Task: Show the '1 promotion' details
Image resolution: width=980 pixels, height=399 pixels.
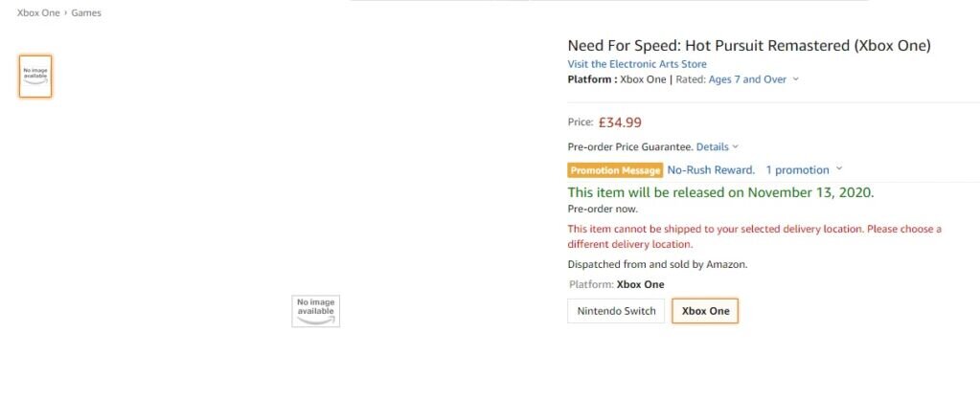Action: click(x=797, y=170)
